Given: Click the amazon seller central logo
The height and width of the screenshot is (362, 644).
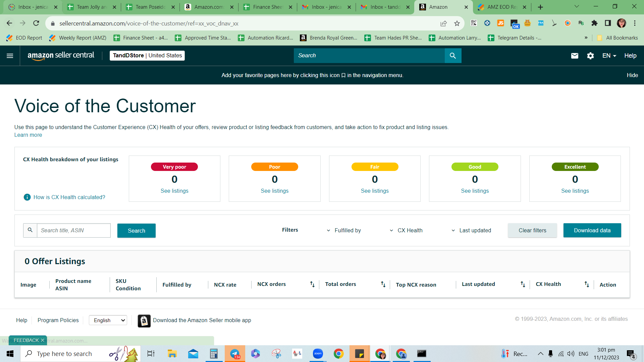Looking at the screenshot, I should (61, 56).
